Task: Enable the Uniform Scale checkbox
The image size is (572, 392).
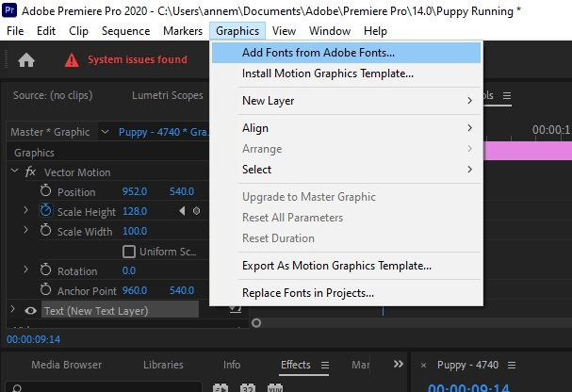Action: click(129, 252)
